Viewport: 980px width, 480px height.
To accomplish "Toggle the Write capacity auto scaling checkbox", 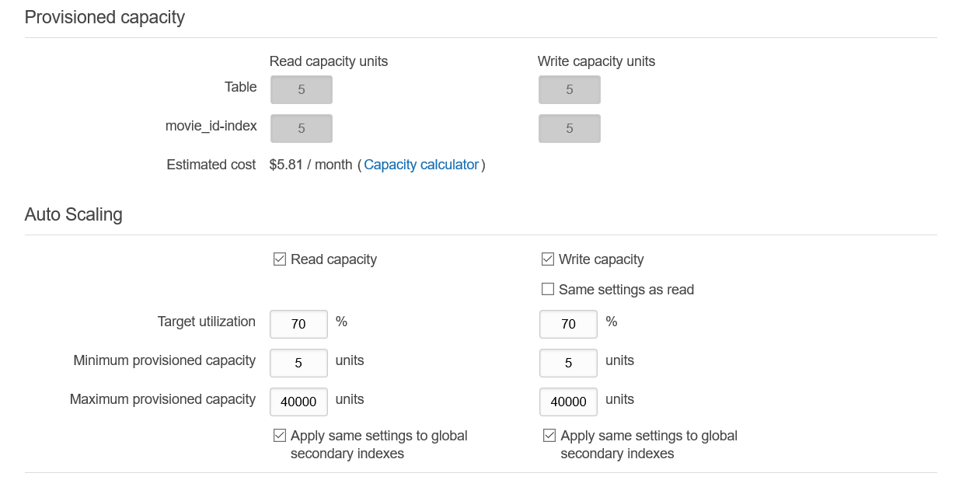I will [x=548, y=259].
